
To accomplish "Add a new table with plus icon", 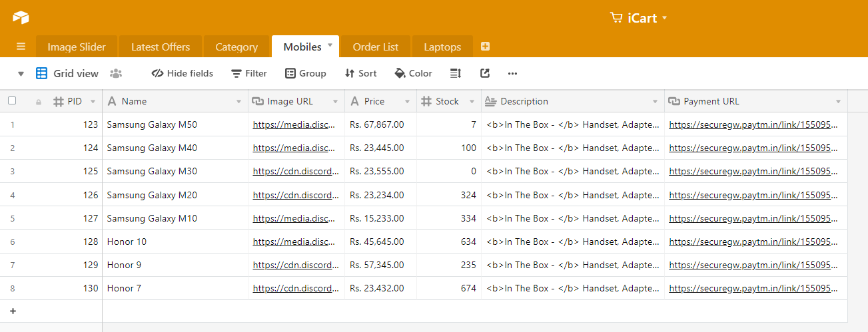I will pyautogui.click(x=485, y=47).
